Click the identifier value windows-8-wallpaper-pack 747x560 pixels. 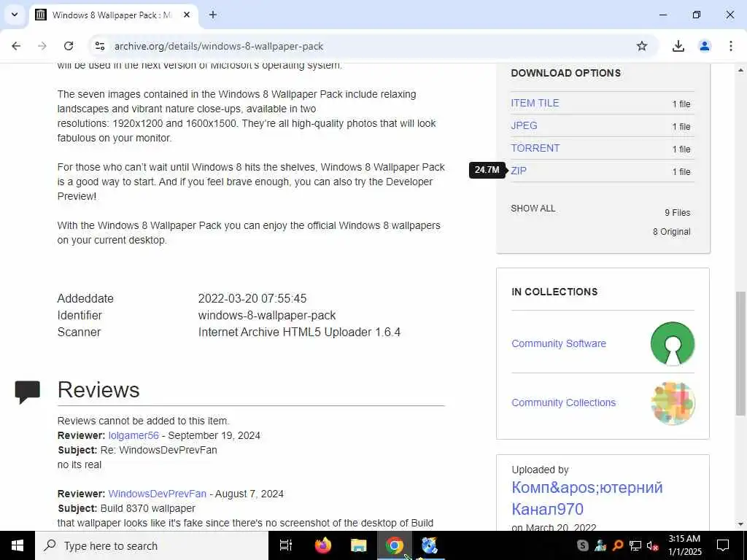267,315
